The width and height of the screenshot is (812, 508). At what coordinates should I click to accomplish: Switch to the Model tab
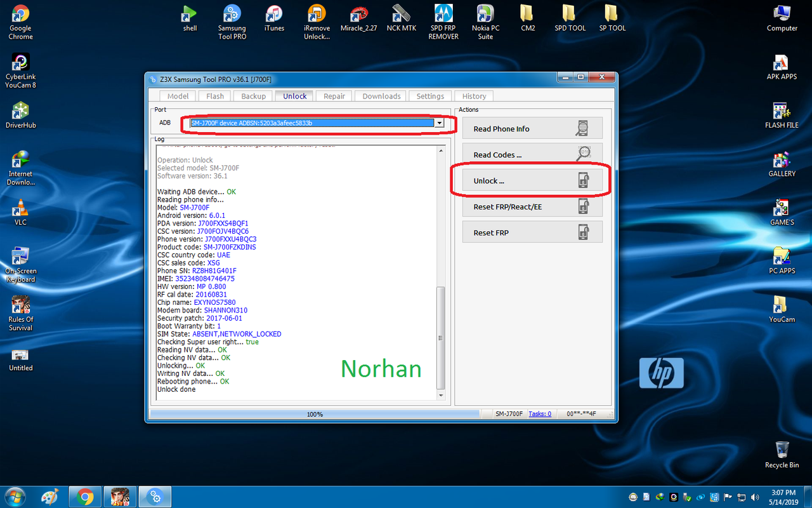[x=178, y=96]
